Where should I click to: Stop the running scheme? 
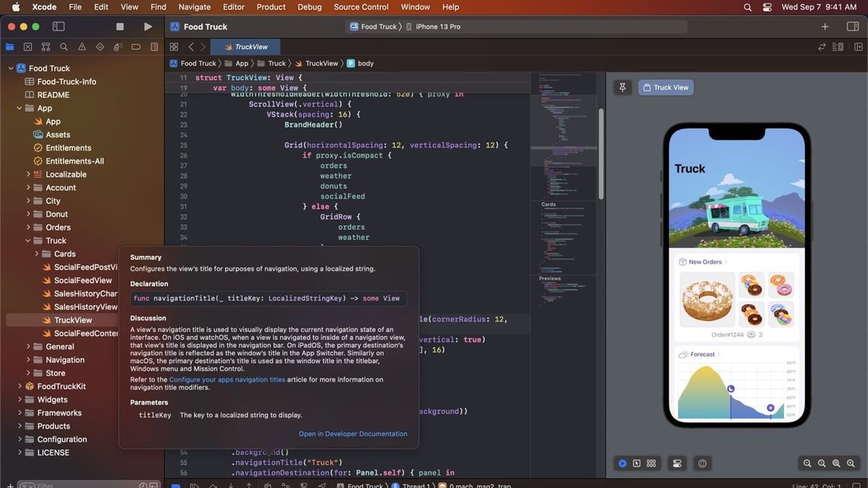[x=119, y=26]
